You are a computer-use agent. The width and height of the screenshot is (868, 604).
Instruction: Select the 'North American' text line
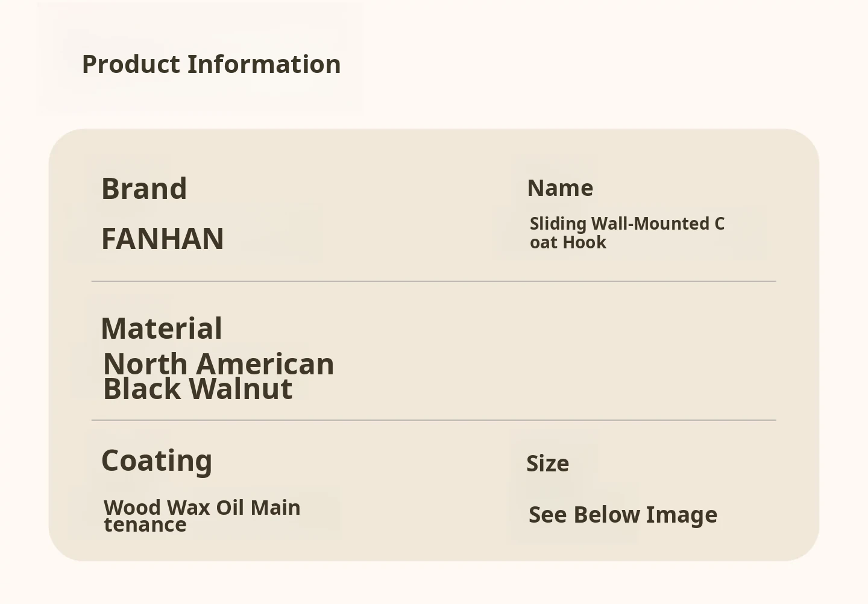(x=218, y=364)
